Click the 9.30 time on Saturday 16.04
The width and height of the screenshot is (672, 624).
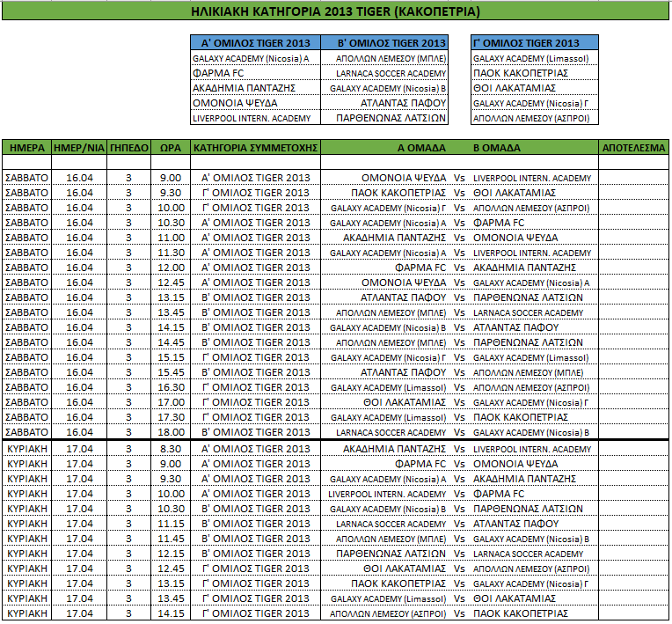(171, 193)
